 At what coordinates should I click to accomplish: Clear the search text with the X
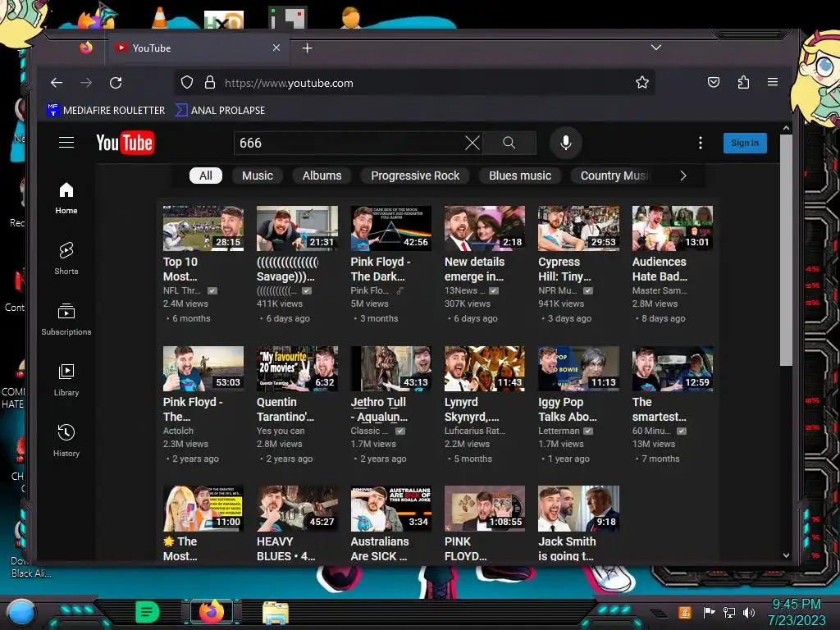(472, 143)
